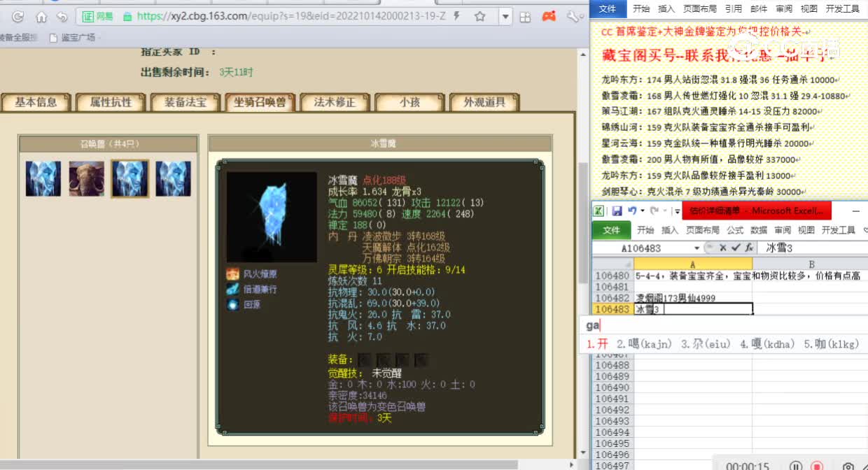Select the mammoth pet thumbnail

coord(87,178)
